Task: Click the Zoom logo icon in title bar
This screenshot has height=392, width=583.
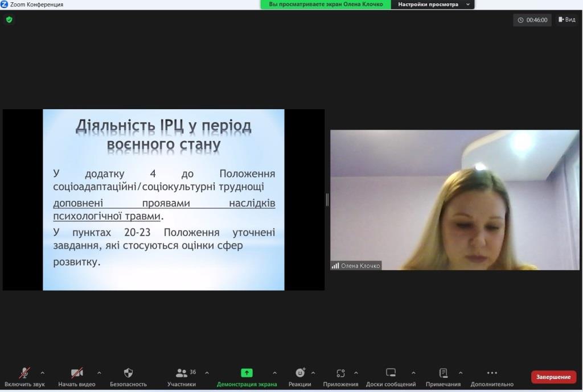Action: [4, 4]
